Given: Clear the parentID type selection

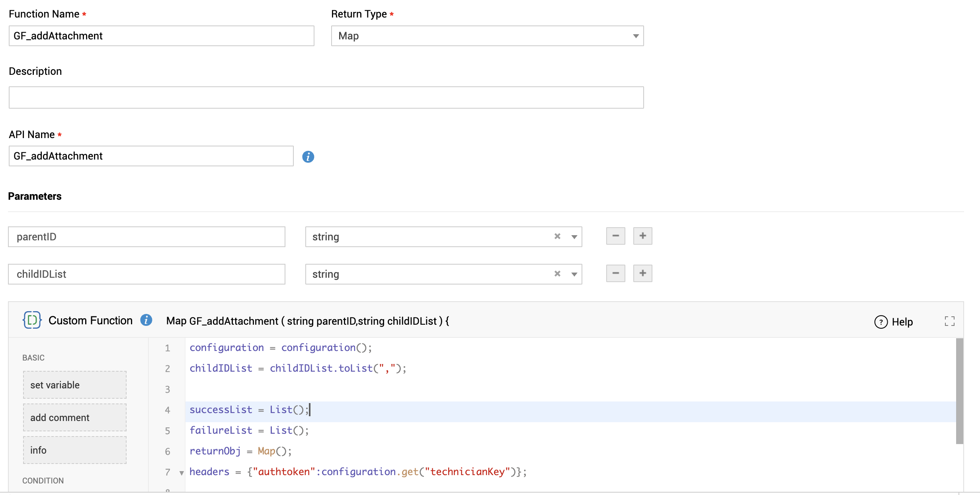Looking at the screenshot, I should tap(557, 236).
